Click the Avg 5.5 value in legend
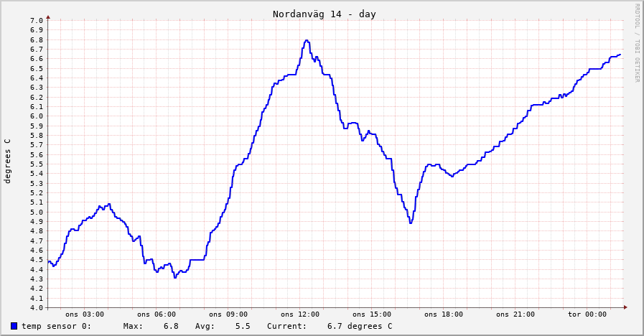 (x=243, y=327)
